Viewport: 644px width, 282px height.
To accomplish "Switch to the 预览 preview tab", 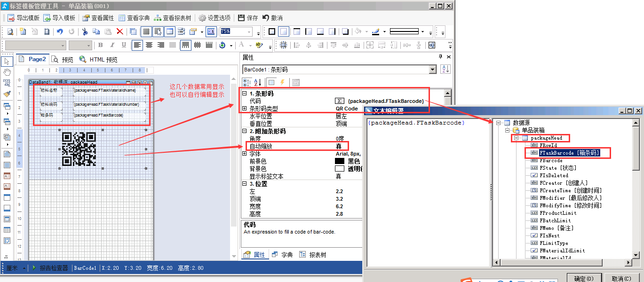I will click(x=63, y=60).
